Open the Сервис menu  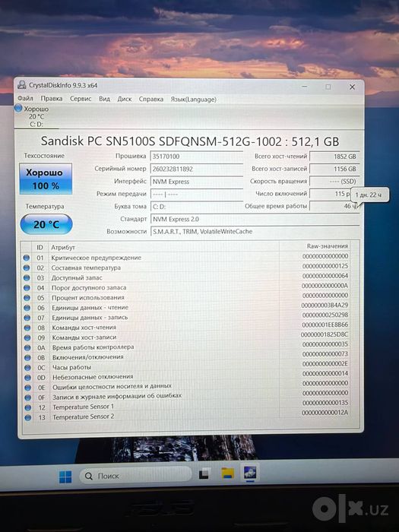click(x=81, y=99)
